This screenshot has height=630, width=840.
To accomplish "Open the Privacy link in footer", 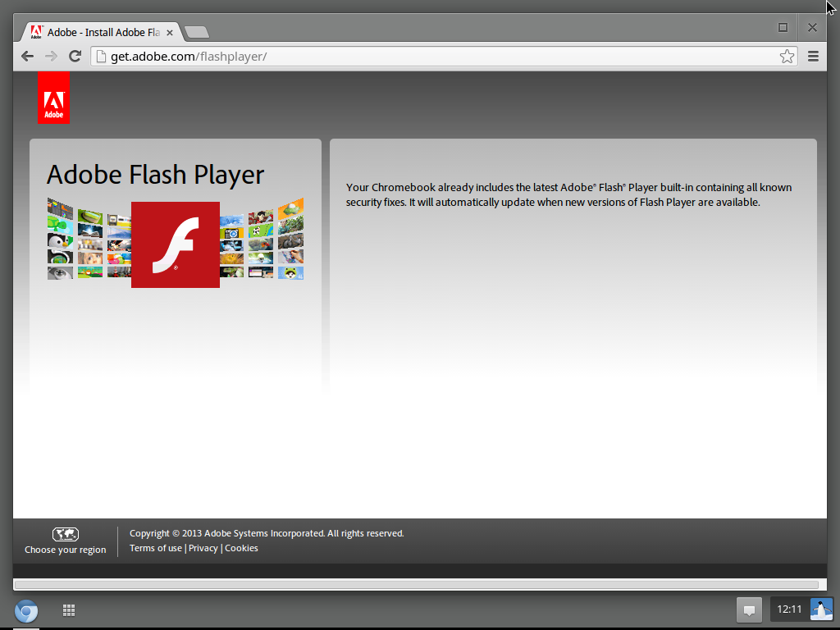I will [x=203, y=548].
